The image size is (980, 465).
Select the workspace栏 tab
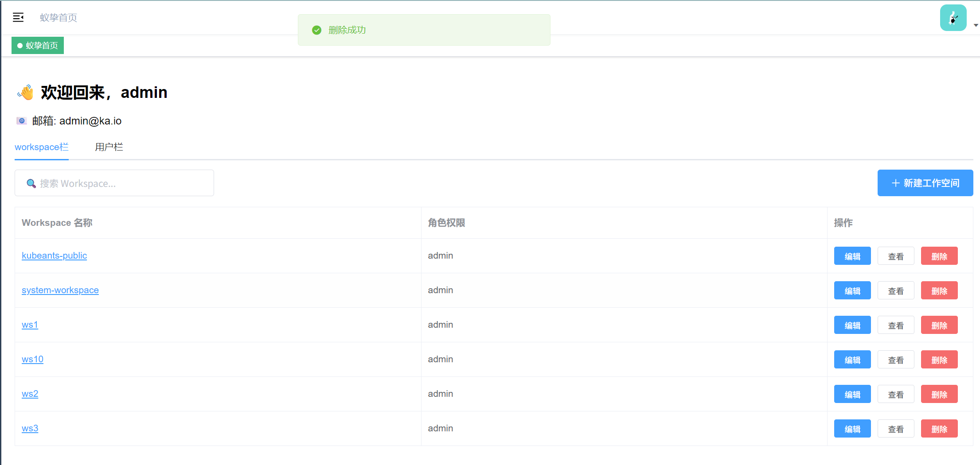point(42,147)
